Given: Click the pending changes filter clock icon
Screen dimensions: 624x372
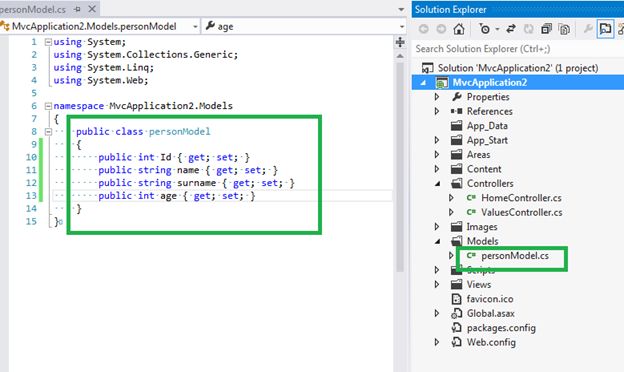Looking at the screenshot, I should coord(485,29).
